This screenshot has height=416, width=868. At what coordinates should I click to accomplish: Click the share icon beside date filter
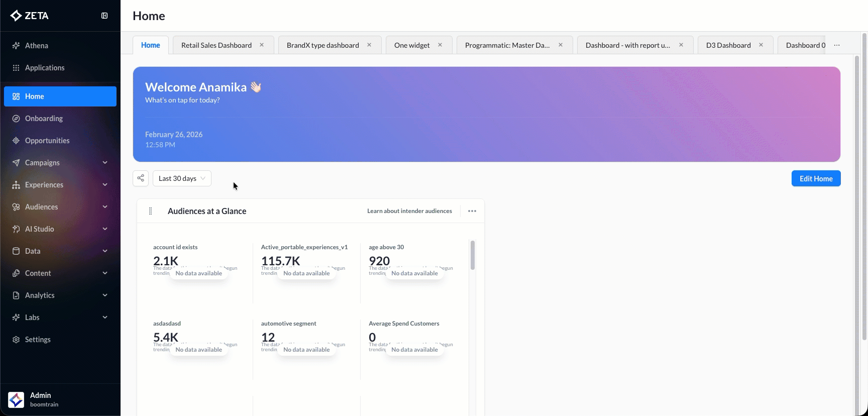(141, 178)
